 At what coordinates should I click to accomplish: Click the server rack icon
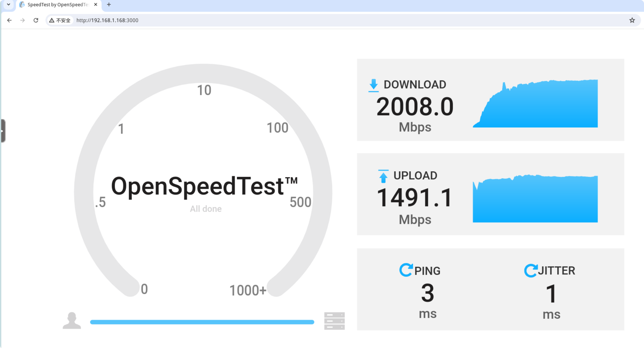tap(334, 321)
